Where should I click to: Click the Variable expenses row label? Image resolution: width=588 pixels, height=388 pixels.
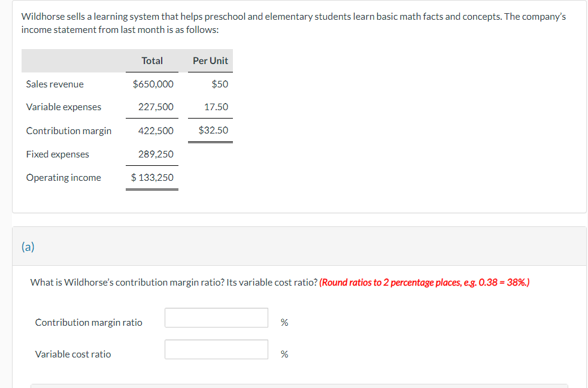click(x=63, y=107)
